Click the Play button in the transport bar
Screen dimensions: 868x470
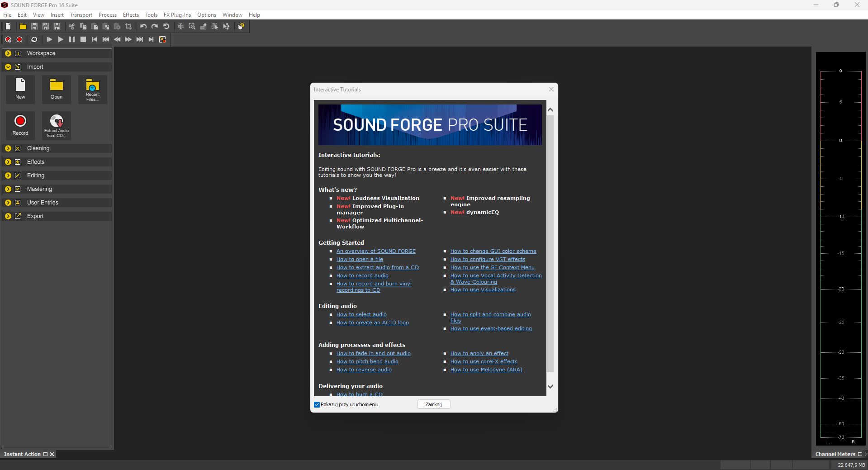[x=61, y=39]
